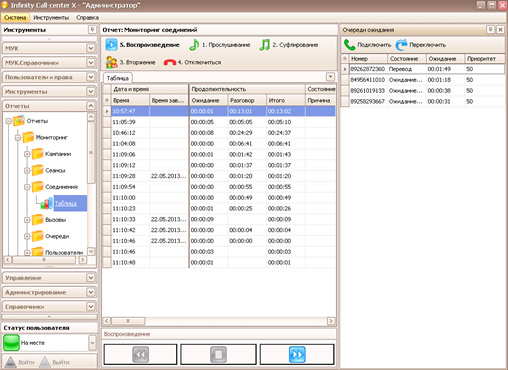Open the Таблица report link in tree
Image resolution: width=508 pixels, height=370 pixels.
click(66, 203)
